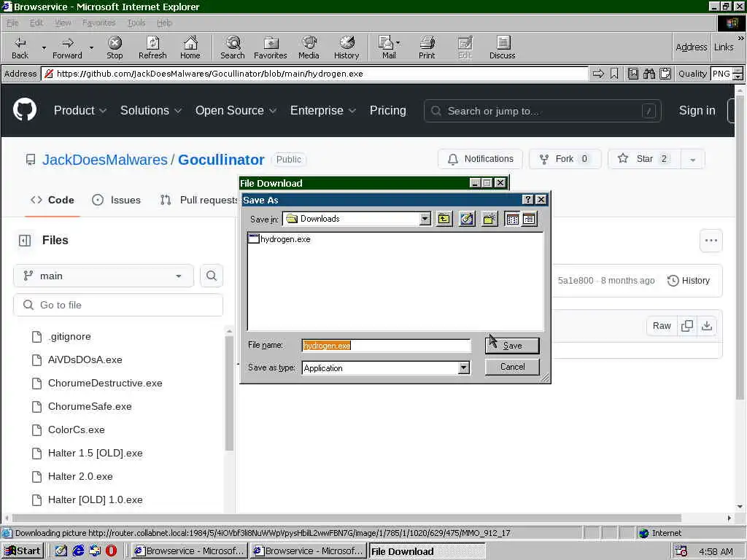Viewport: 747px width, 560px height.
Task: Click the Star button
Action: [645, 159]
